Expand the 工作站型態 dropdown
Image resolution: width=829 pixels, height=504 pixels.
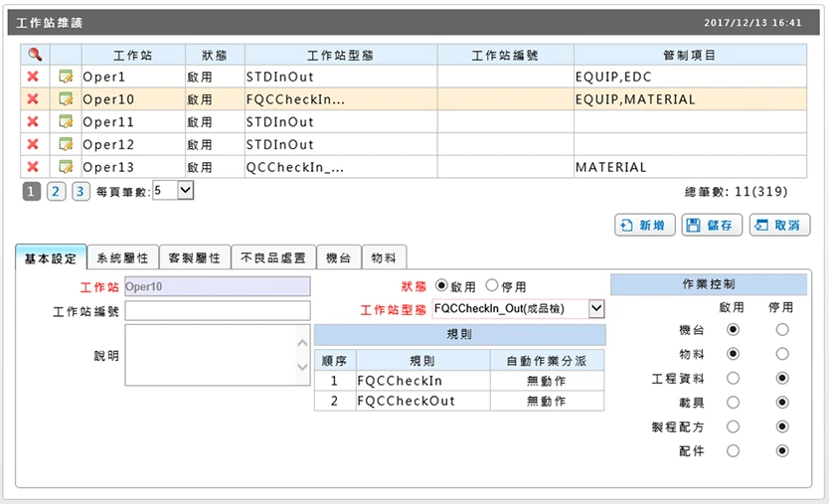coord(596,308)
